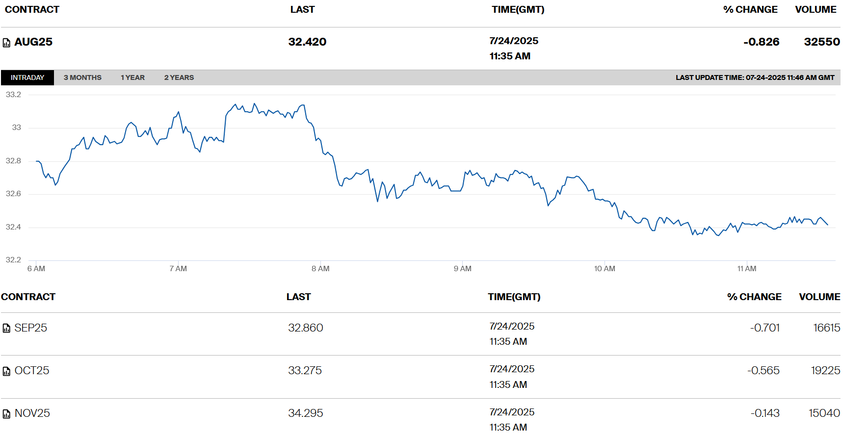
Task: Click the chart icon beside NOV25
Action: click(x=6, y=414)
